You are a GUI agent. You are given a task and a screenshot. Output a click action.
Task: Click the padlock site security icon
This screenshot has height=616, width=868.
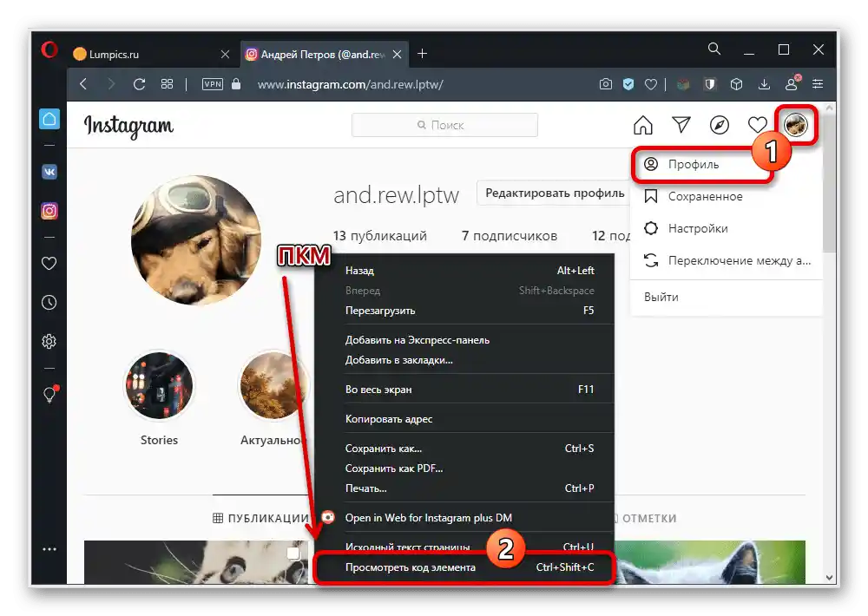click(236, 83)
